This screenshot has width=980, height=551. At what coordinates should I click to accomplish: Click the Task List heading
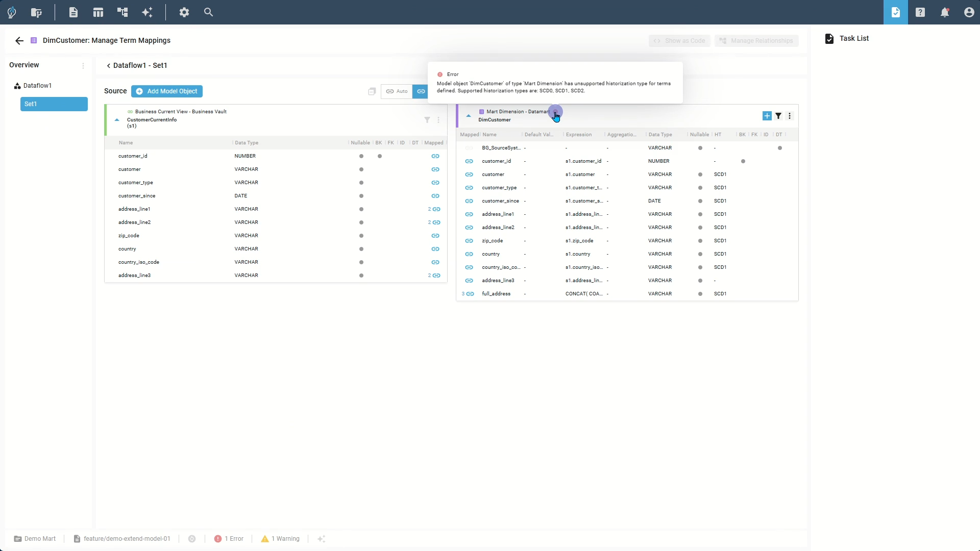pyautogui.click(x=854, y=39)
